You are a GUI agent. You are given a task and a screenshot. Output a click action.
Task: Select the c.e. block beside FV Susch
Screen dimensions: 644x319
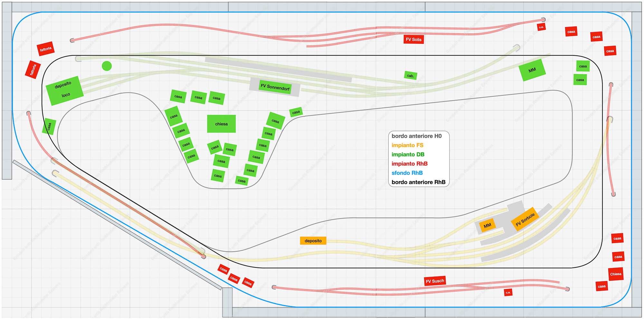[x=508, y=293]
